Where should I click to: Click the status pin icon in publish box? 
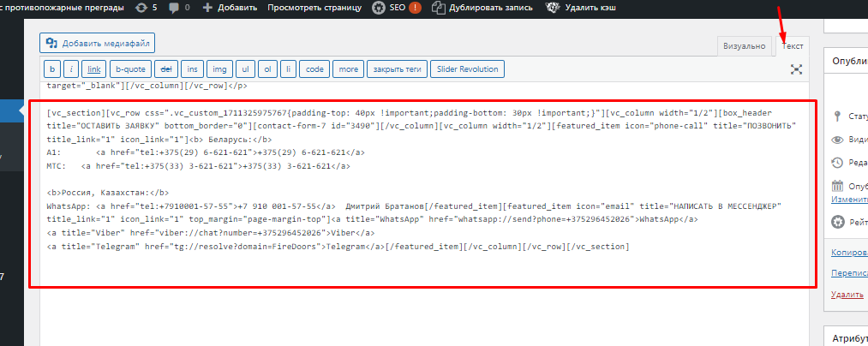point(837,116)
